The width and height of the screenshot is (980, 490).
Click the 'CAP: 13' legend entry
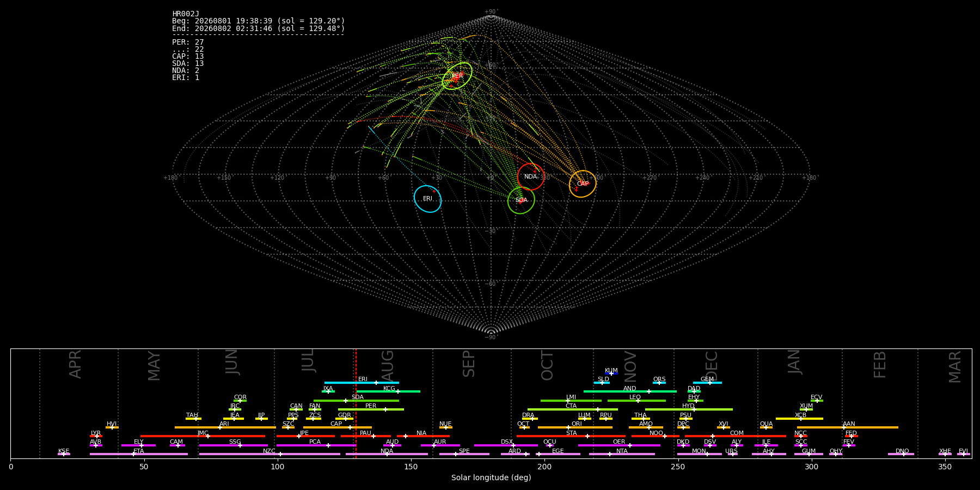[x=188, y=56]
